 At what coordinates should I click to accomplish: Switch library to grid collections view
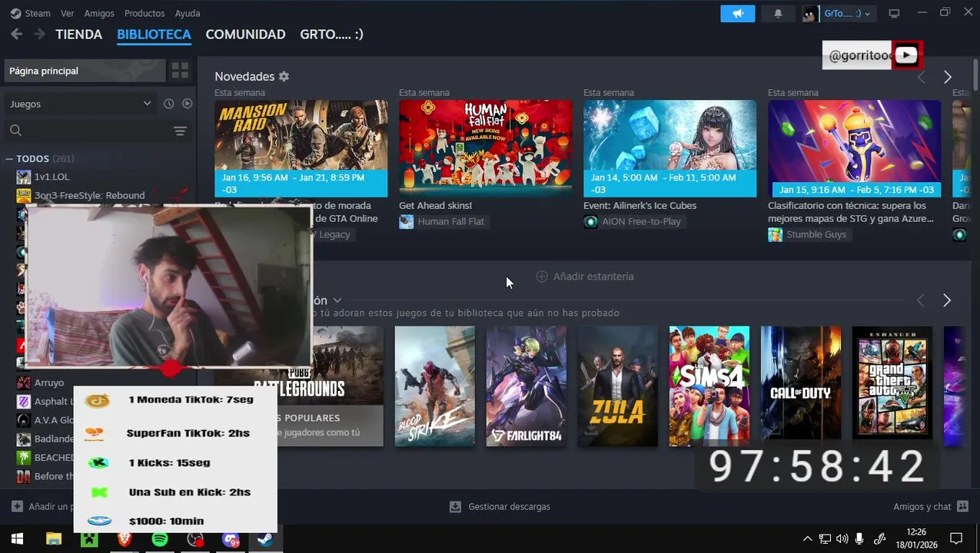pyautogui.click(x=180, y=71)
